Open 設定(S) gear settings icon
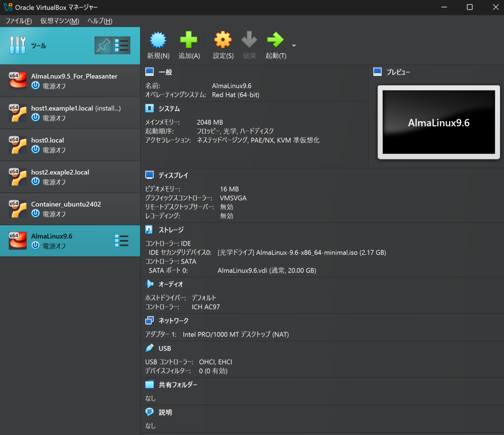The height and width of the screenshot is (435, 504). (x=223, y=40)
